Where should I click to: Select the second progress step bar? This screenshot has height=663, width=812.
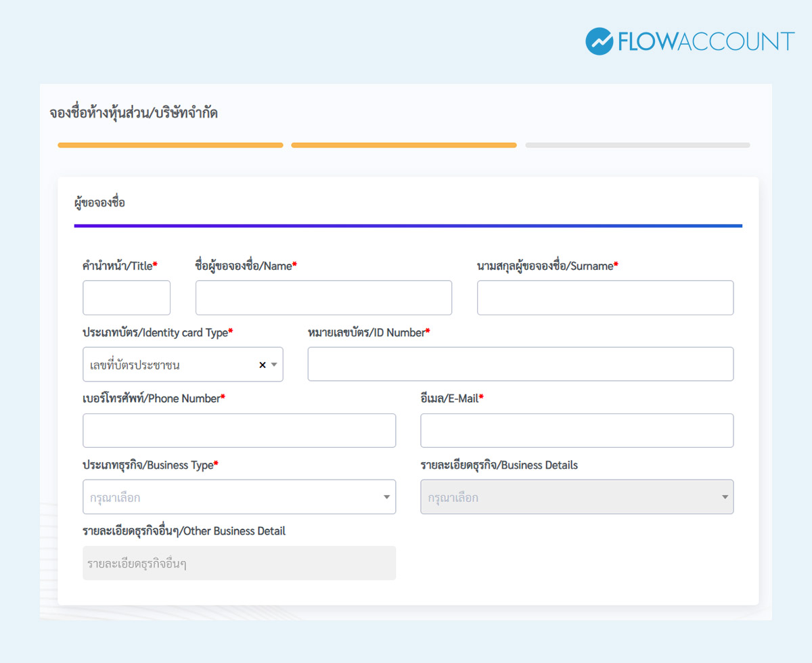coord(404,145)
